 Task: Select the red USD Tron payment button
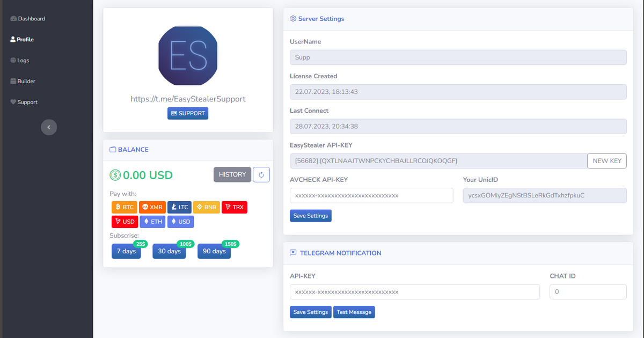[125, 222]
